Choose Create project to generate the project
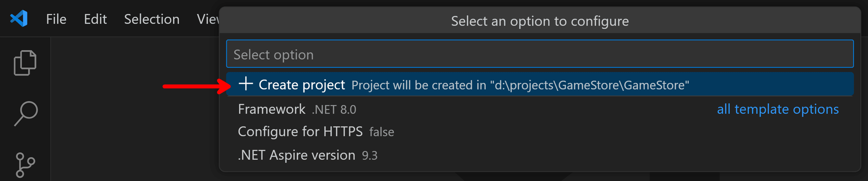The image size is (868, 181). point(540,84)
